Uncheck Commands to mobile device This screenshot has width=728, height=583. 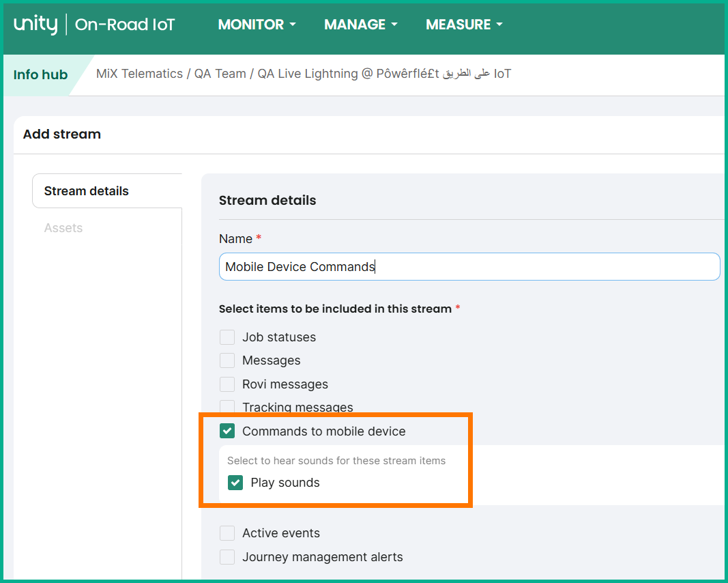(x=227, y=431)
